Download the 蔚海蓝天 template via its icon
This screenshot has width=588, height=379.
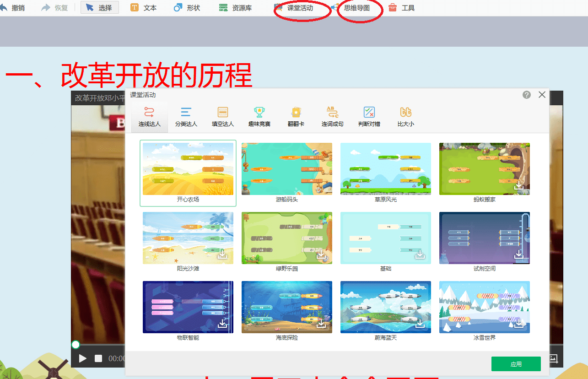pyautogui.click(x=420, y=324)
